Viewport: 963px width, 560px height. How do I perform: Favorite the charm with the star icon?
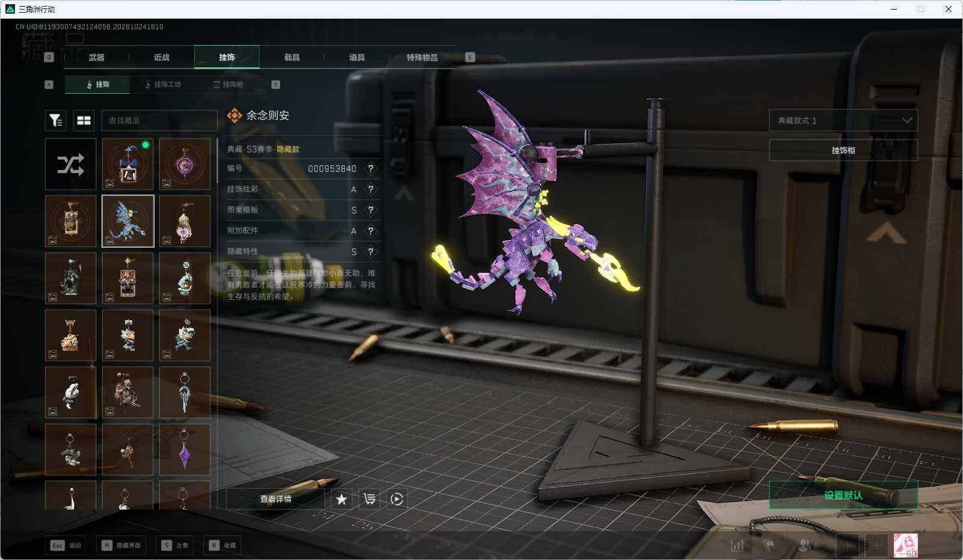[x=341, y=499]
